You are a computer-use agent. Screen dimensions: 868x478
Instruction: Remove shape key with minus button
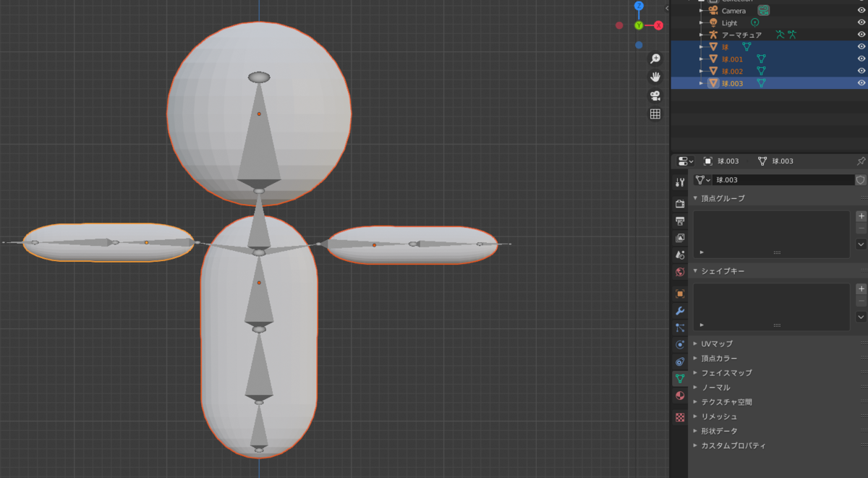click(861, 301)
